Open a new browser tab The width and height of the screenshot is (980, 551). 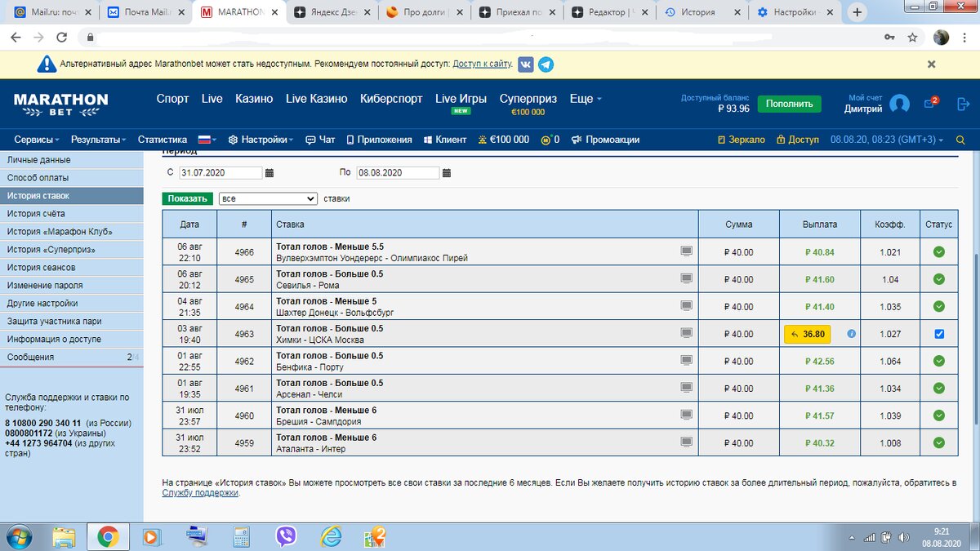pyautogui.click(x=857, y=12)
